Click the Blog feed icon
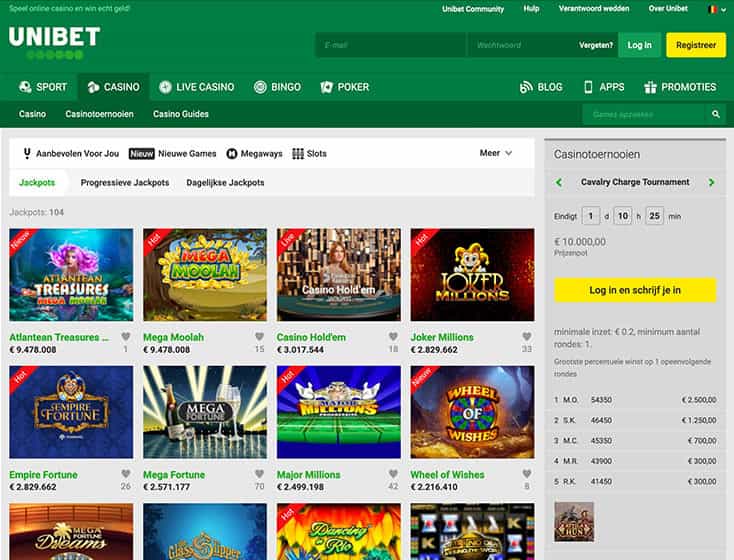 526,87
